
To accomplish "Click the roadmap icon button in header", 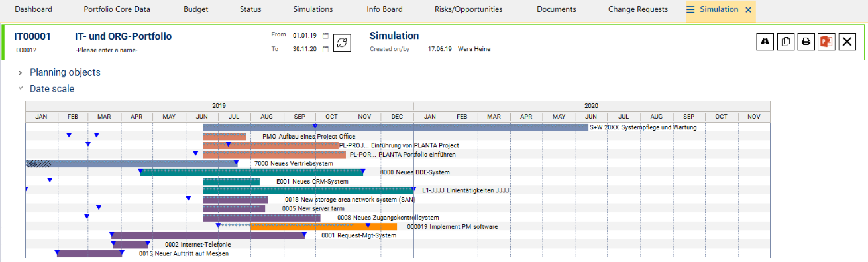I will (x=765, y=42).
